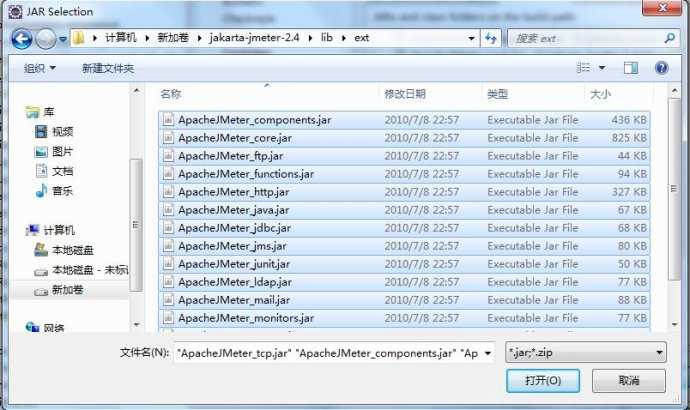690x410 pixels.
Task: Click the 计算机 breadcrumb in address bar
Action: tap(120, 38)
